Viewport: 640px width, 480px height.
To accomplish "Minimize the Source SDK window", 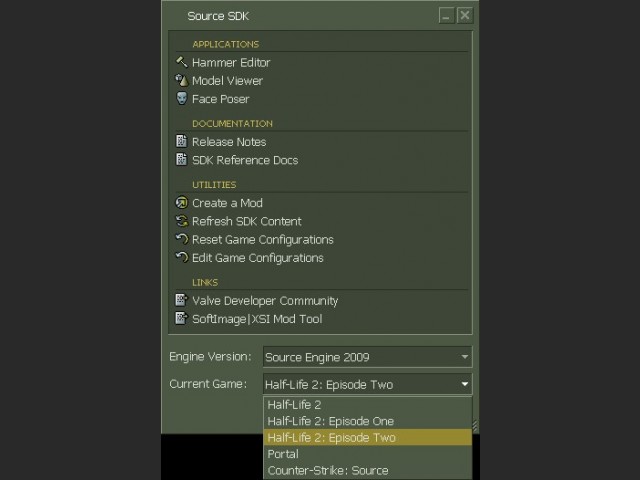I will [447, 16].
